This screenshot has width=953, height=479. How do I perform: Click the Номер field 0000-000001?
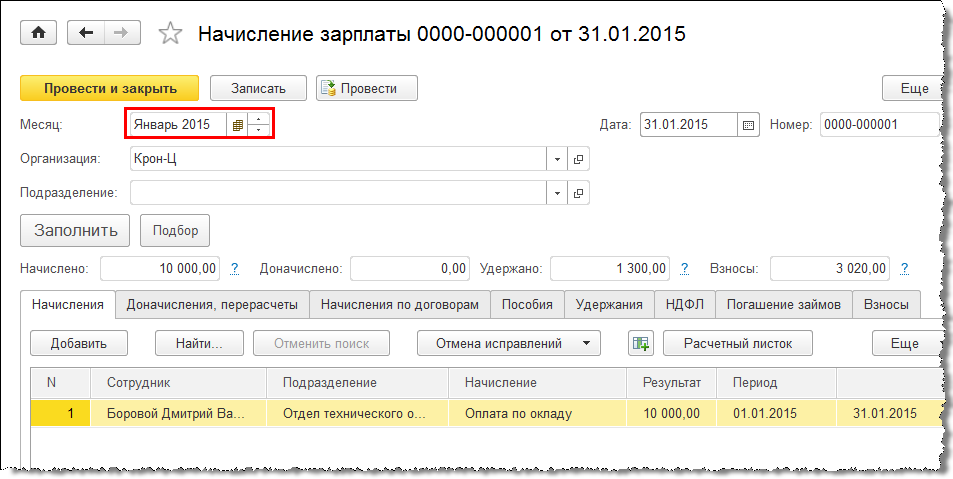point(879,125)
